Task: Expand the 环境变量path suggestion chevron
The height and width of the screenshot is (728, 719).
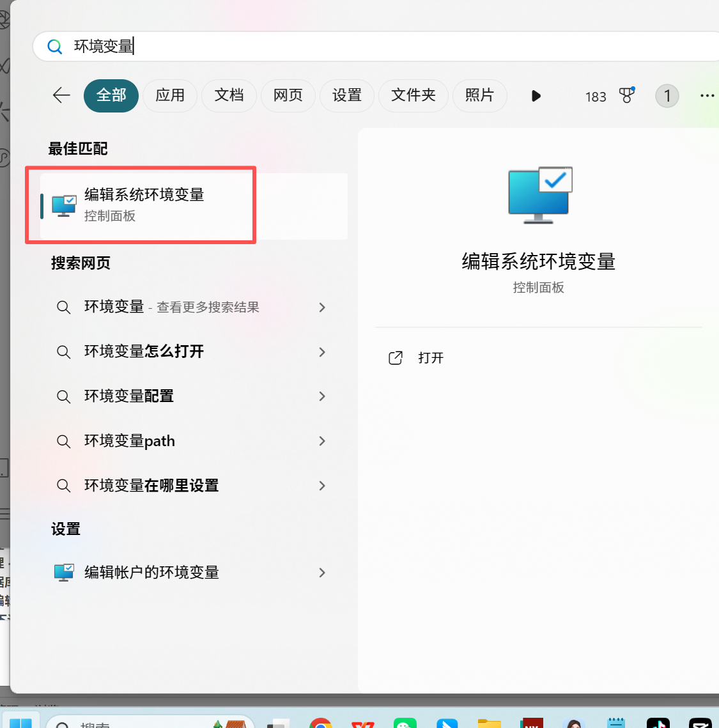Action: (x=322, y=441)
